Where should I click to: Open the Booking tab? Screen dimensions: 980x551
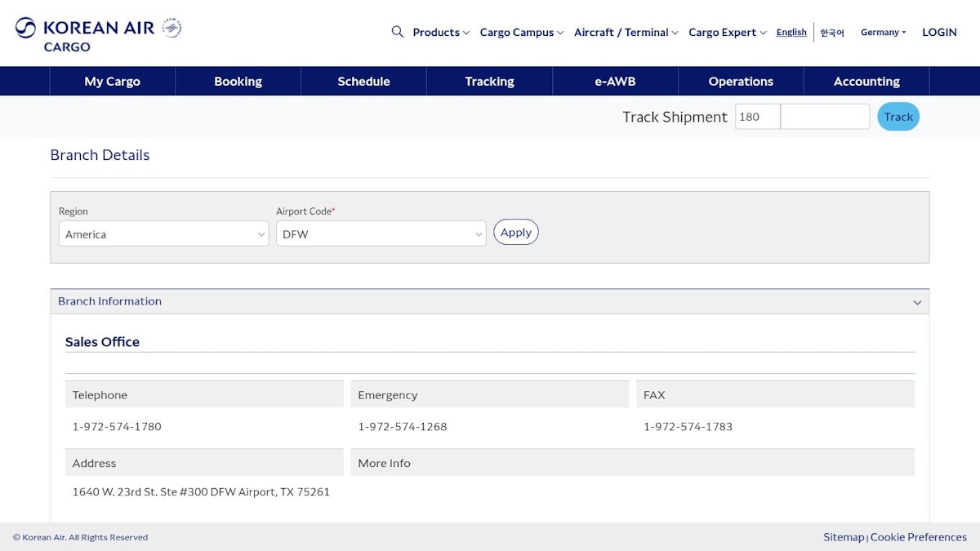click(x=238, y=82)
